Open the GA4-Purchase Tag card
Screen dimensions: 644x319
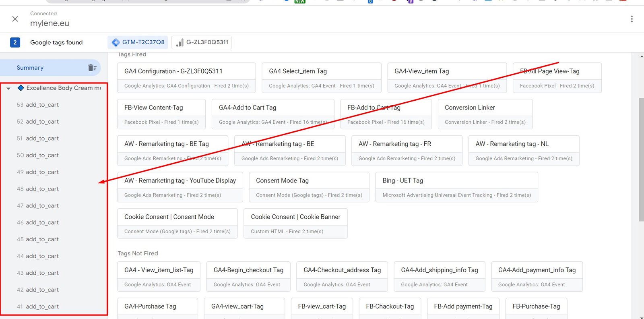click(158, 309)
